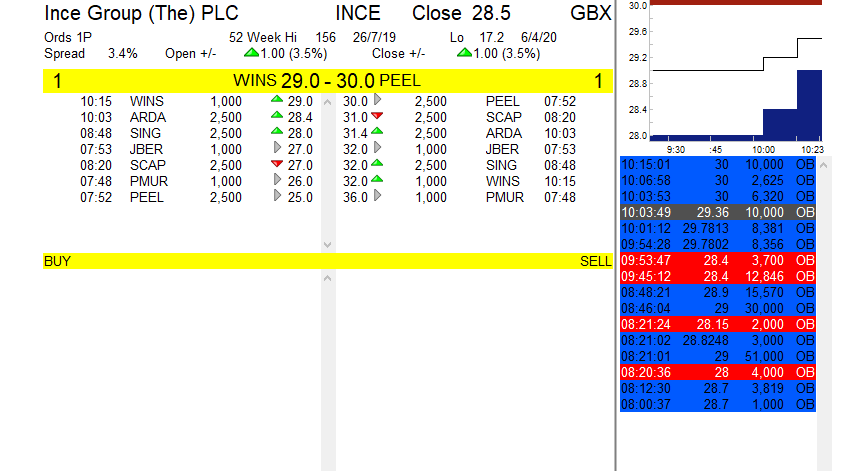Select the red 08:21:24 trade at 28.15

(x=718, y=325)
